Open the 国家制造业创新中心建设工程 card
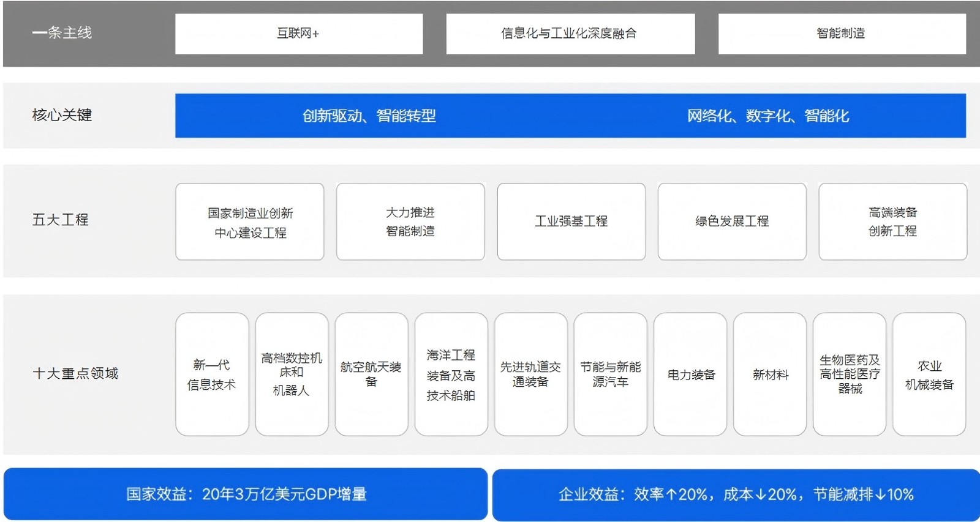This screenshot has height=522, width=980. 250,222
